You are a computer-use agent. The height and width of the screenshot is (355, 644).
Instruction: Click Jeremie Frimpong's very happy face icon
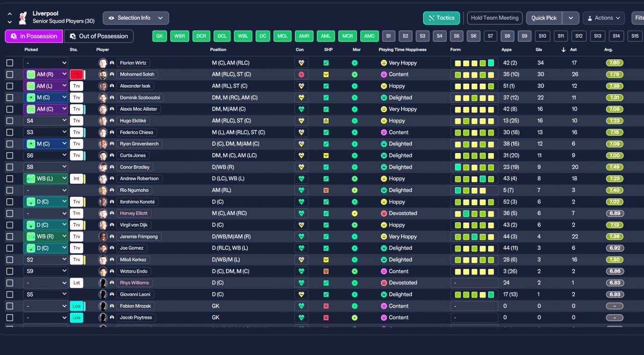point(384,237)
